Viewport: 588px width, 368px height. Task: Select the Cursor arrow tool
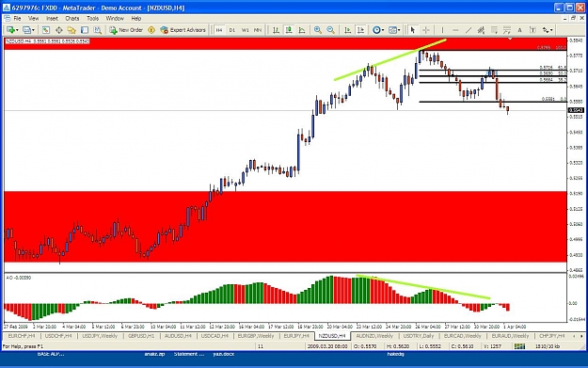(x=413, y=30)
